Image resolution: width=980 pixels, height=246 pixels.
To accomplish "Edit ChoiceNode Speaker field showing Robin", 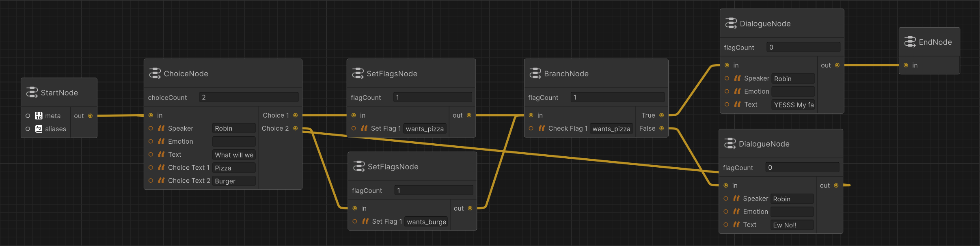I will click(234, 128).
